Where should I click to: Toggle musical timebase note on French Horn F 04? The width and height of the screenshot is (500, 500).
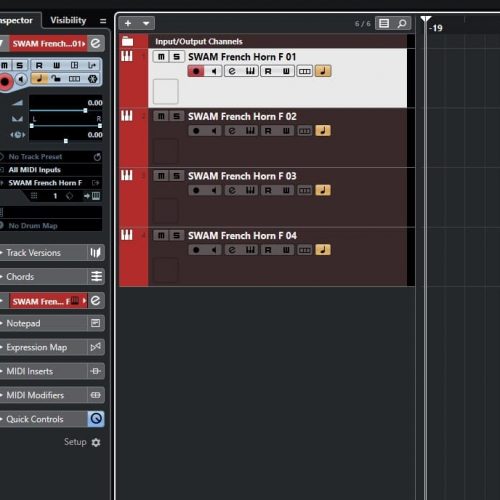323,250
